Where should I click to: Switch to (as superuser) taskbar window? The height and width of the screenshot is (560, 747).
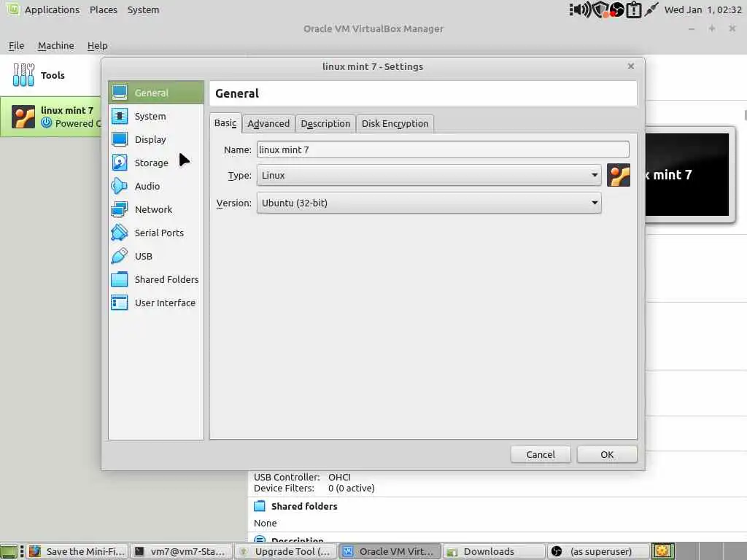(598, 551)
